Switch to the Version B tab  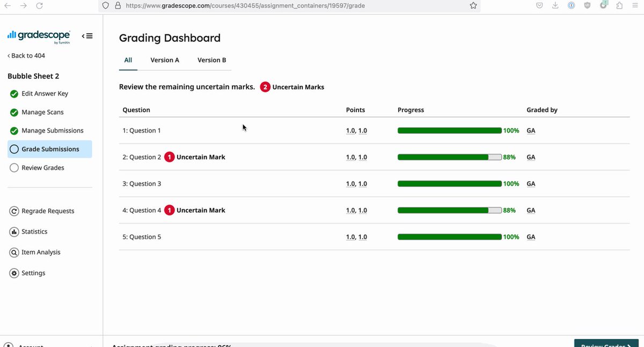click(x=212, y=60)
